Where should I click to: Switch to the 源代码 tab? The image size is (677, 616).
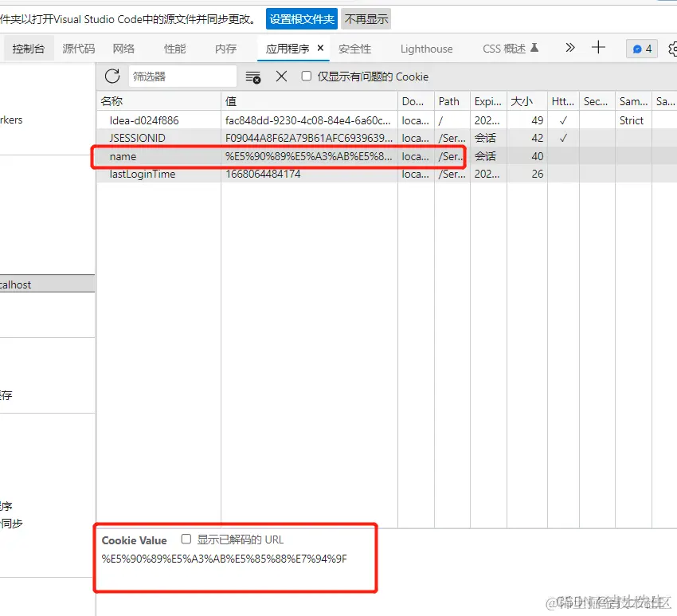(x=79, y=49)
